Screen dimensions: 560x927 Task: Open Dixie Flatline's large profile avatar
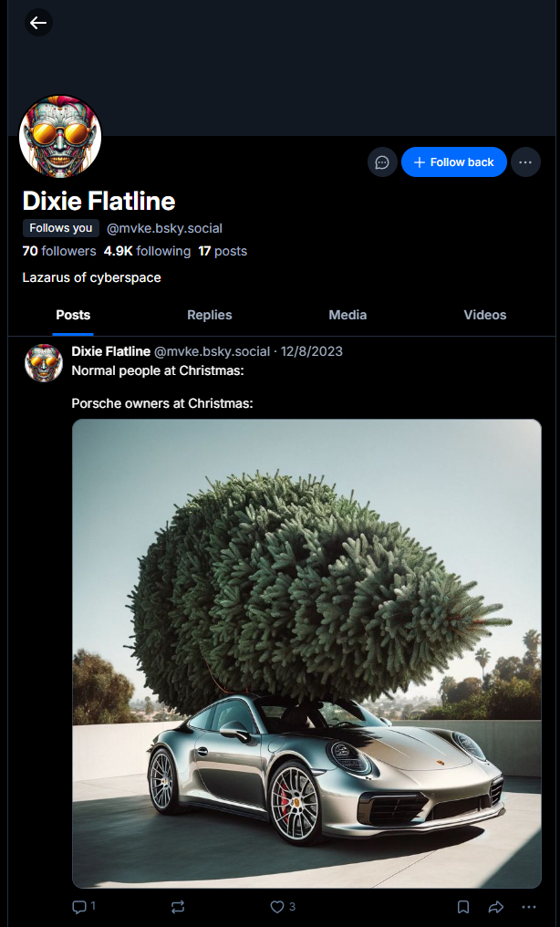click(60, 137)
